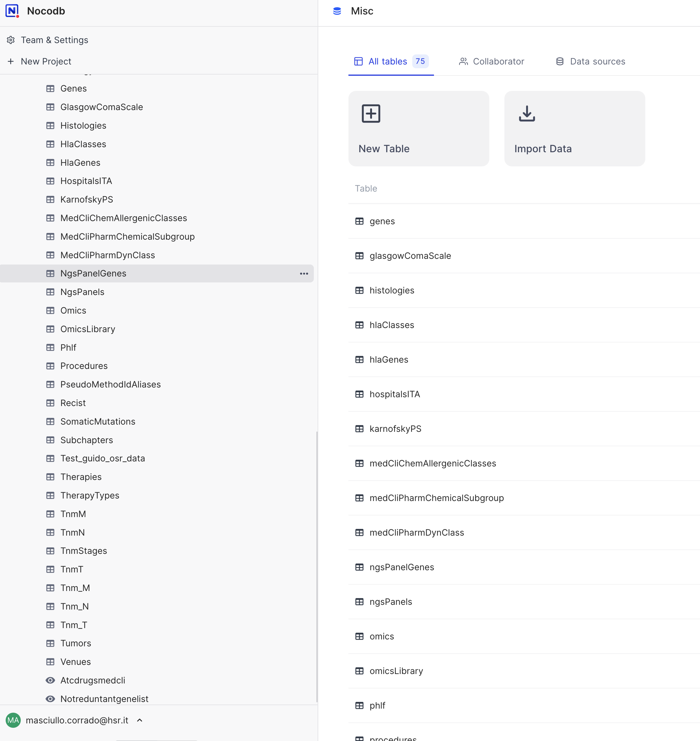Expand the user account chevron menu
This screenshot has width=700, height=741.
[x=140, y=720]
